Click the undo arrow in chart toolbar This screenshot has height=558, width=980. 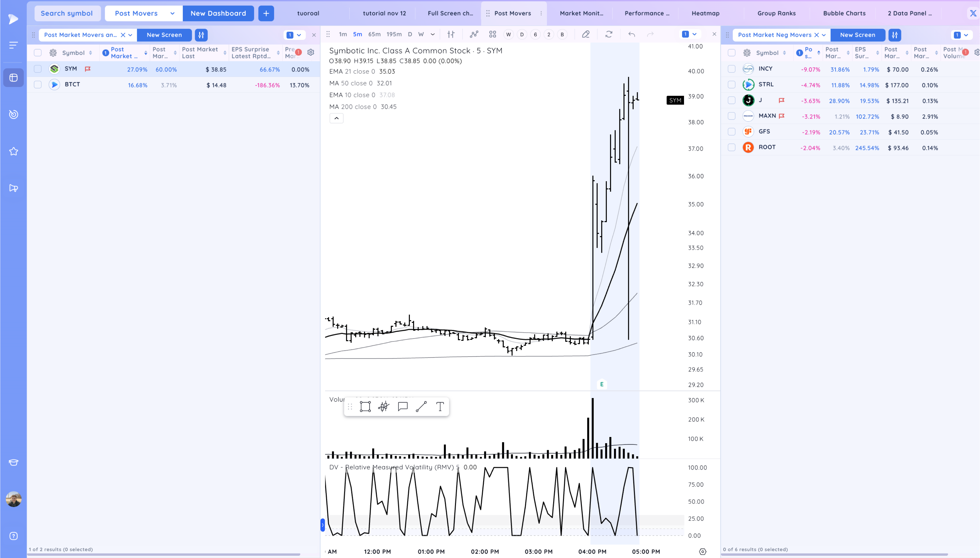632,35
